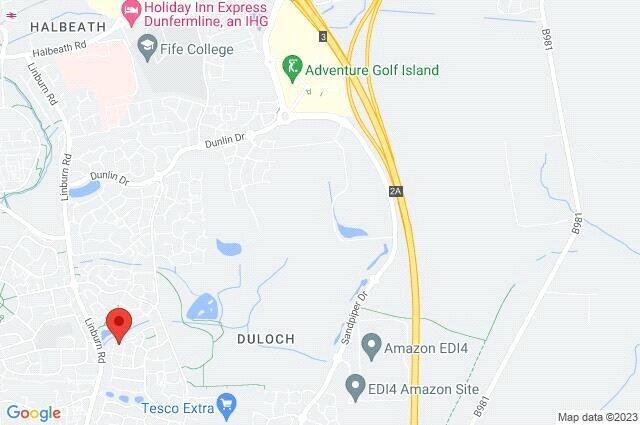Click the red location pin marker

(x=119, y=326)
